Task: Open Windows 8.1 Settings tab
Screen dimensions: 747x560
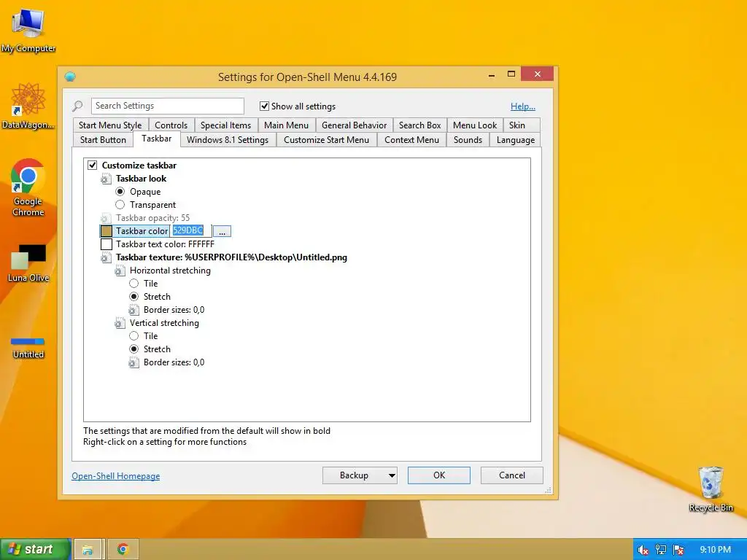Action: pos(228,140)
